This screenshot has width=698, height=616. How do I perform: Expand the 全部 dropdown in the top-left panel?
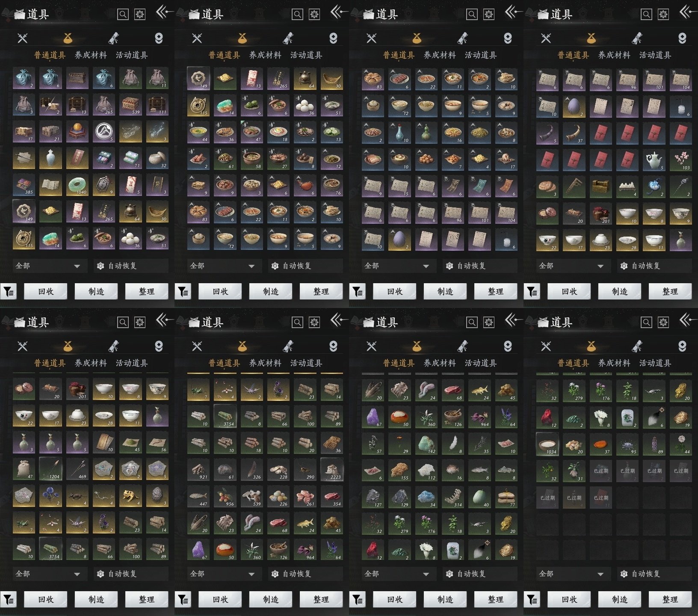point(48,266)
